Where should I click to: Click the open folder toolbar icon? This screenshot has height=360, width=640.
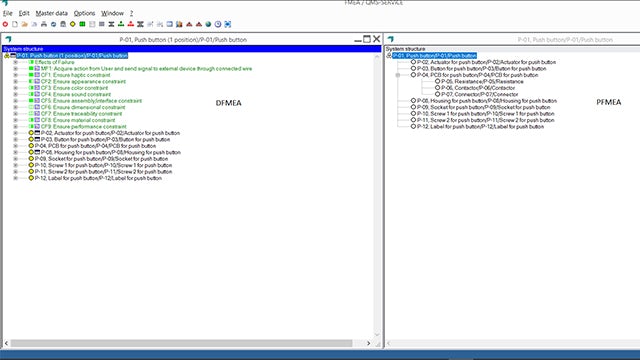click(x=24, y=24)
